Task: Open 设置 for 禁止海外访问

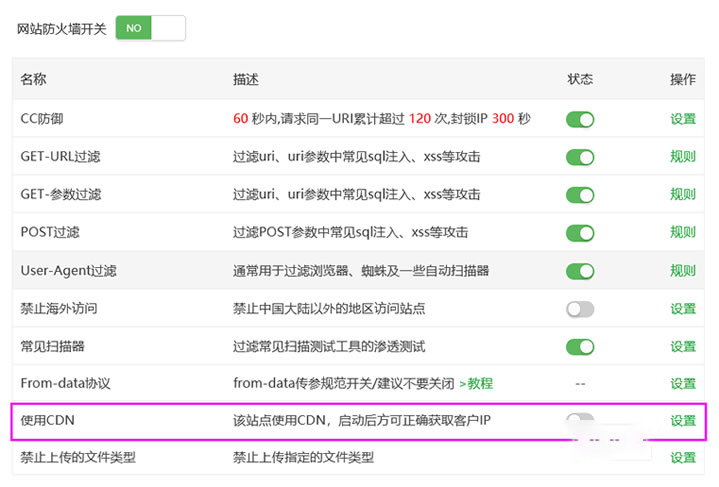Action: click(683, 309)
